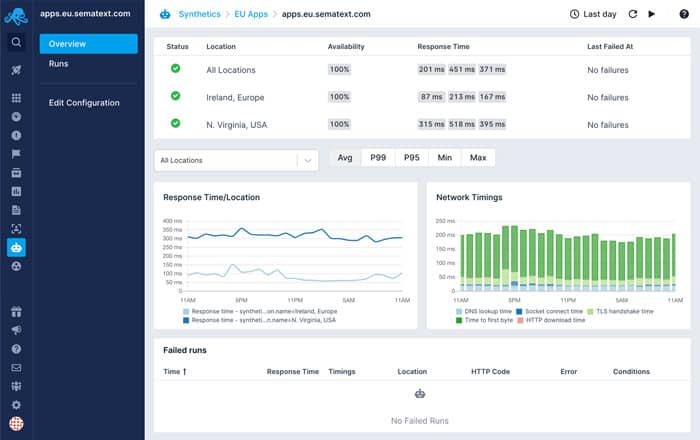Screen dimensions: 700x440
Task: Click the 87 ms response time value
Action: coord(431,97)
